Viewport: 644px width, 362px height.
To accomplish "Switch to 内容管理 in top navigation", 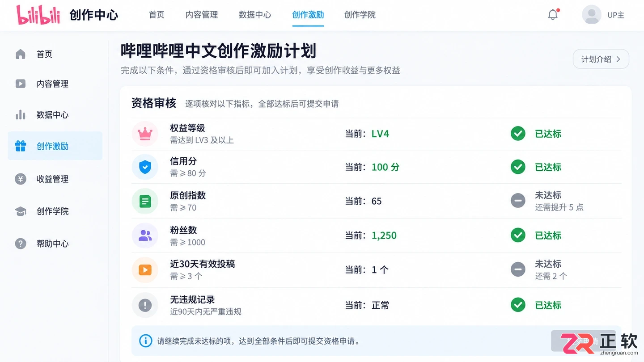I will click(x=202, y=15).
